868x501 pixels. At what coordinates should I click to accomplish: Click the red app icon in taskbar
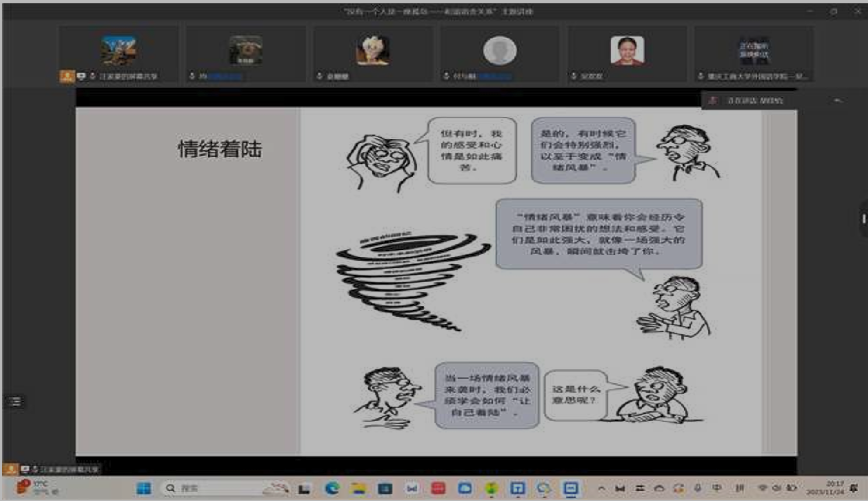438,488
